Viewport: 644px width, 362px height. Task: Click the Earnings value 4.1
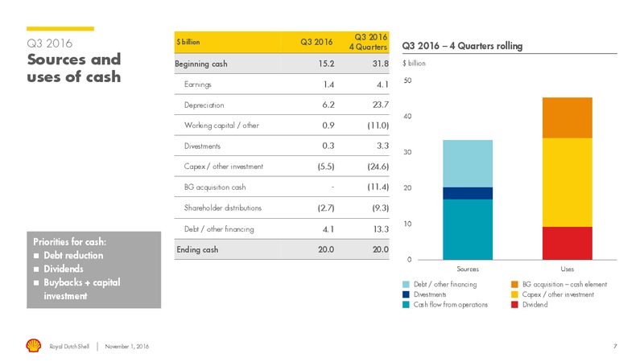click(x=382, y=84)
